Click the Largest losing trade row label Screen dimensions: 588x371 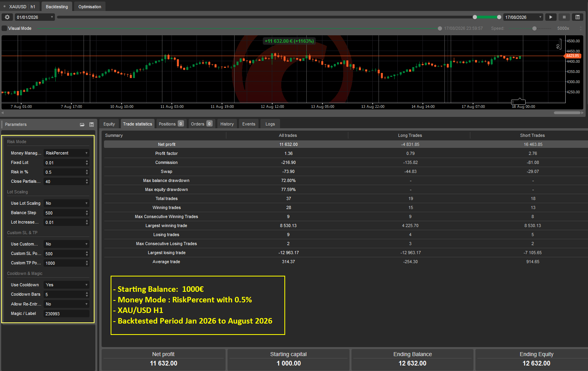(167, 253)
